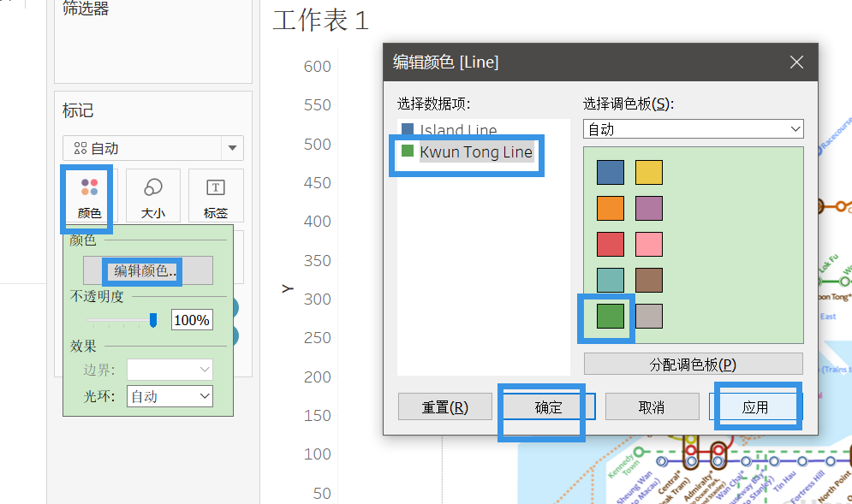The height and width of the screenshot is (504, 852).
Task: Click the 重置 reset button
Action: click(444, 406)
